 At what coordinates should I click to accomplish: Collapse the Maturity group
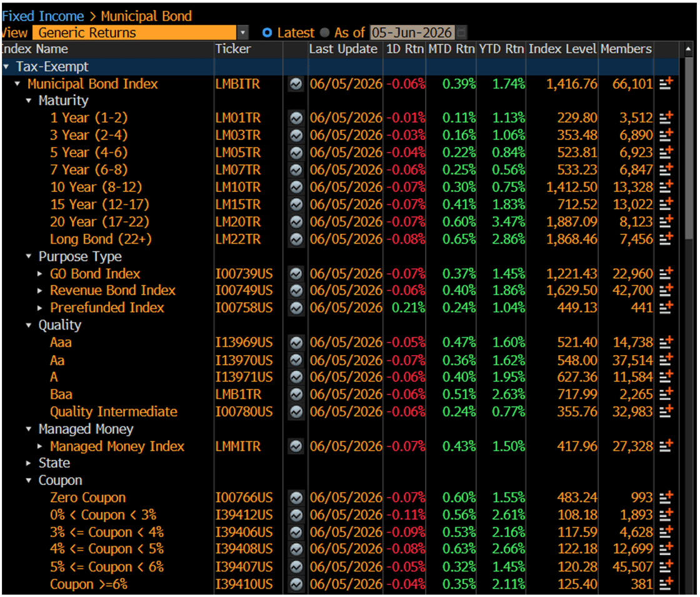click(29, 101)
